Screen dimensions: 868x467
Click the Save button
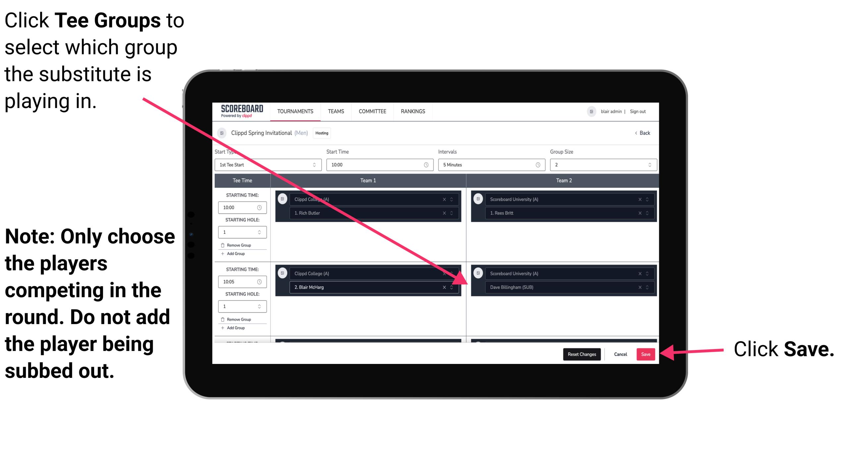[645, 353]
